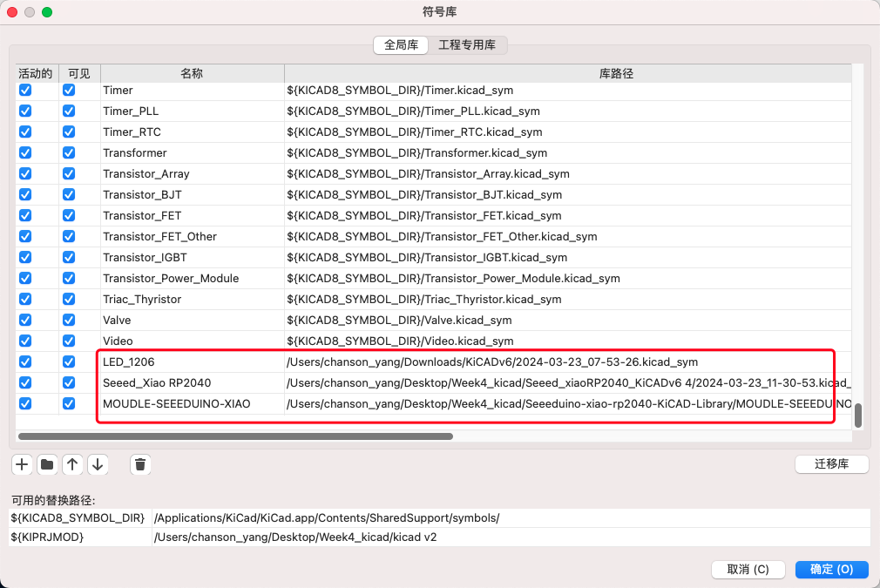Click the 取消 (C) button

tap(748, 570)
